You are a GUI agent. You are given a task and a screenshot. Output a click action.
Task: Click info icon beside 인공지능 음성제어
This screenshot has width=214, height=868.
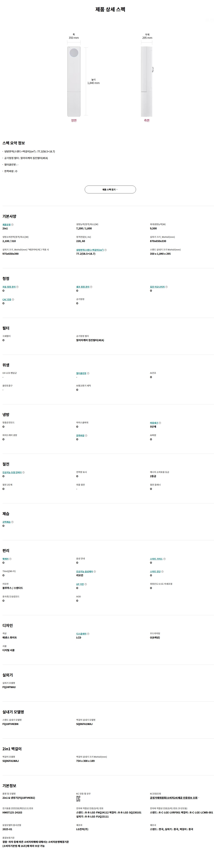coord(95,571)
